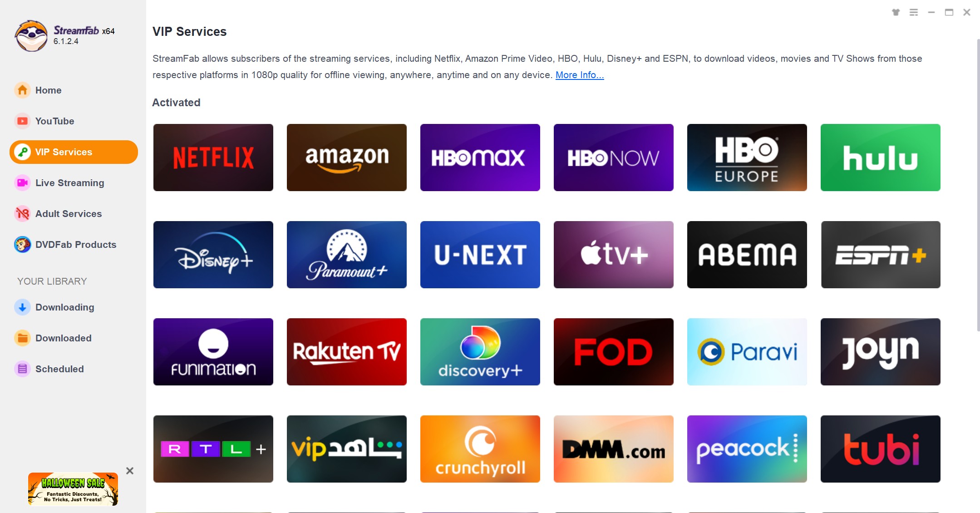Screen dimensions: 980x513
Task: Open Adult Services section
Action: point(69,213)
